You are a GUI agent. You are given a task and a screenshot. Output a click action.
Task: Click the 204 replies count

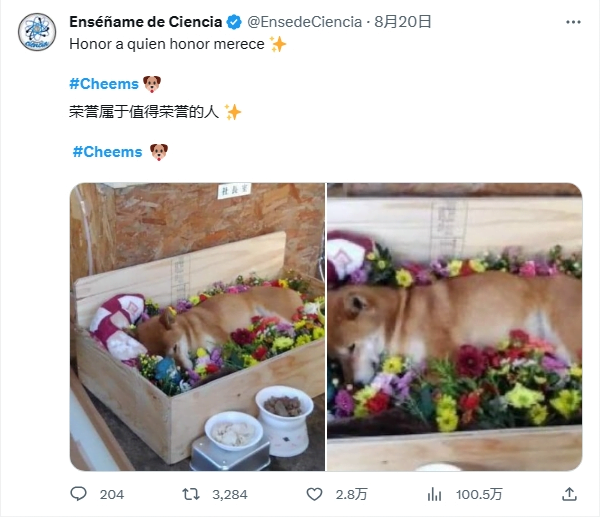(x=112, y=494)
